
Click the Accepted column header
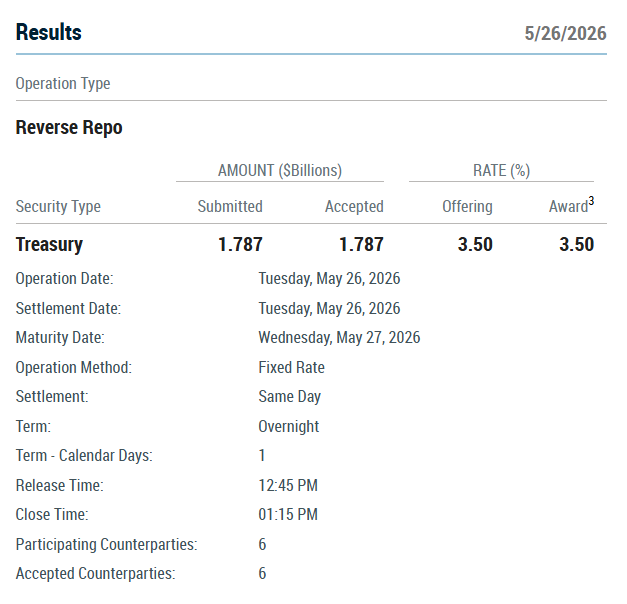pos(354,207)
